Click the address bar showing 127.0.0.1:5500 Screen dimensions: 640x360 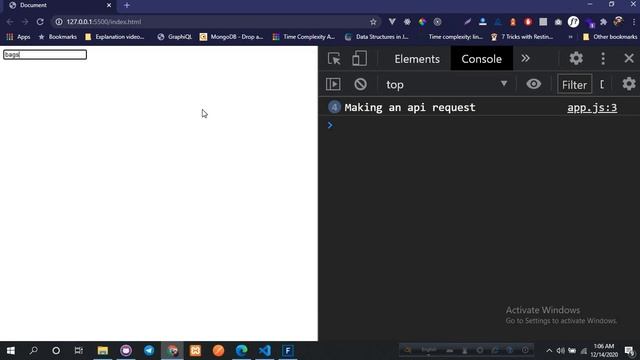click(216, 22)
